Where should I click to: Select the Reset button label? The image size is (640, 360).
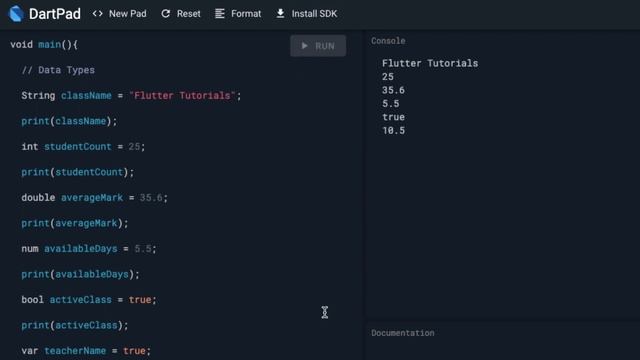tap(189, 14)
